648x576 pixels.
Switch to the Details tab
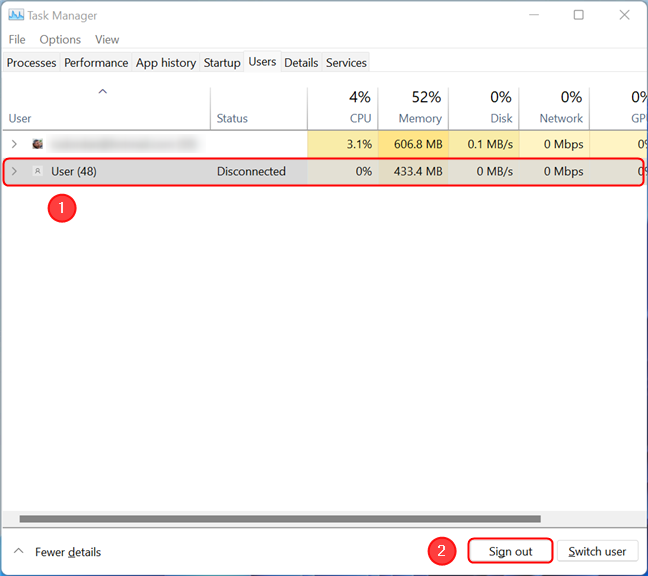(301, 63)
